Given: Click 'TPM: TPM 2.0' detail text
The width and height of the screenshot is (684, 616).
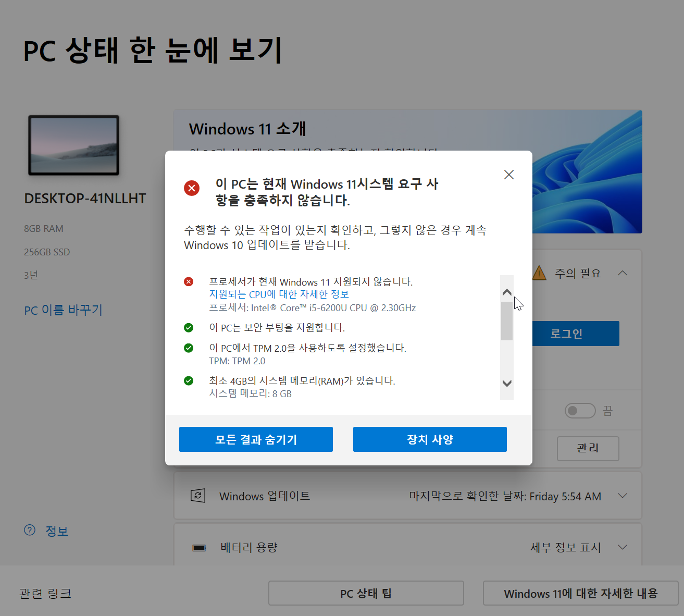Looking at the screenshot, I should 237,361.
